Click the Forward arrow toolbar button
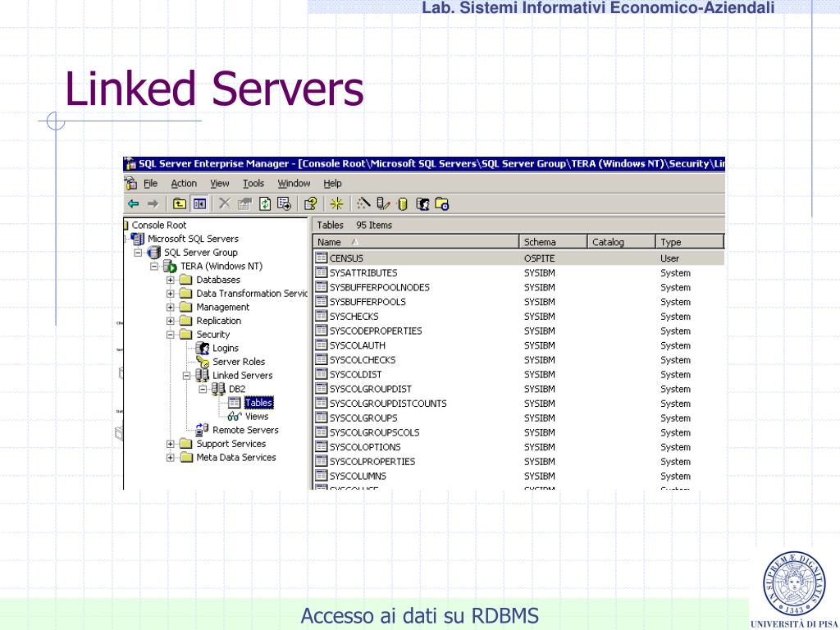 click(153, 204)
